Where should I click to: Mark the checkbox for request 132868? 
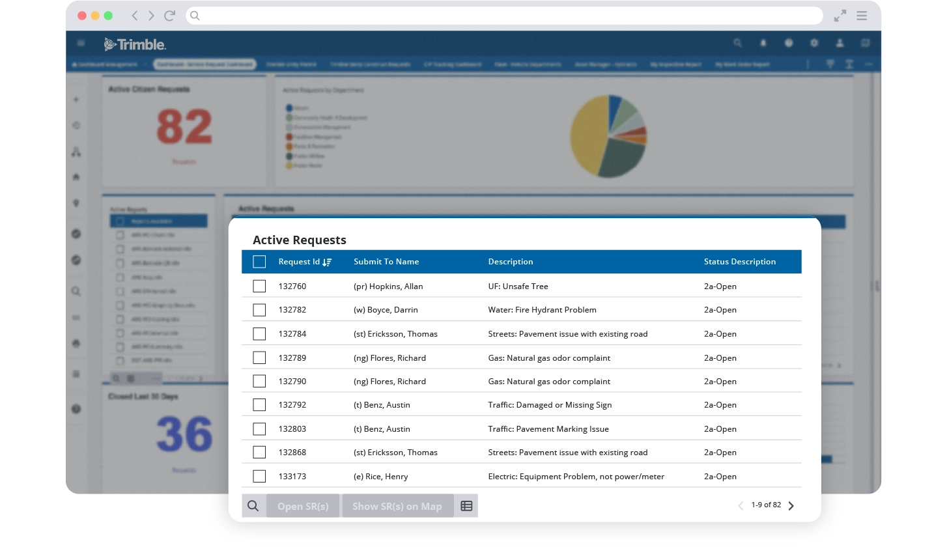point(259,452)
